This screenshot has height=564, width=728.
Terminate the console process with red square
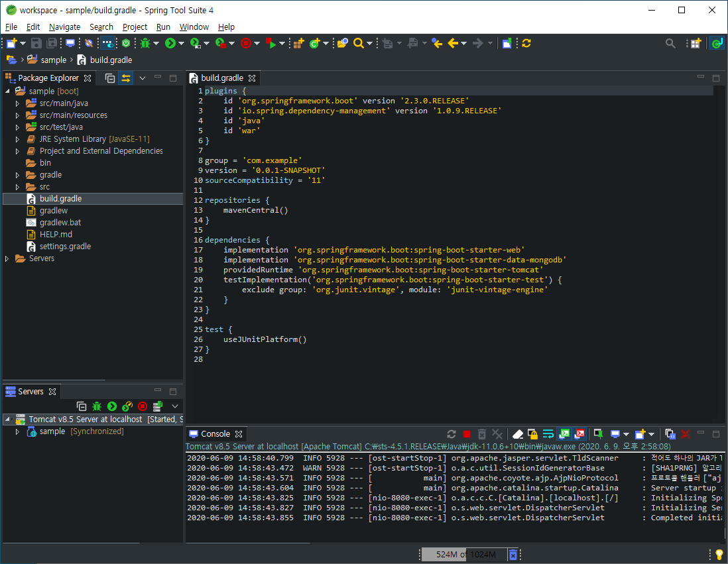(x=467, y=434)
